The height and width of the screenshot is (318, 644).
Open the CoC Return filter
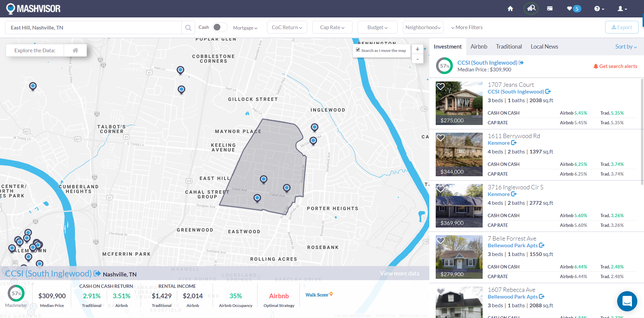287,27
